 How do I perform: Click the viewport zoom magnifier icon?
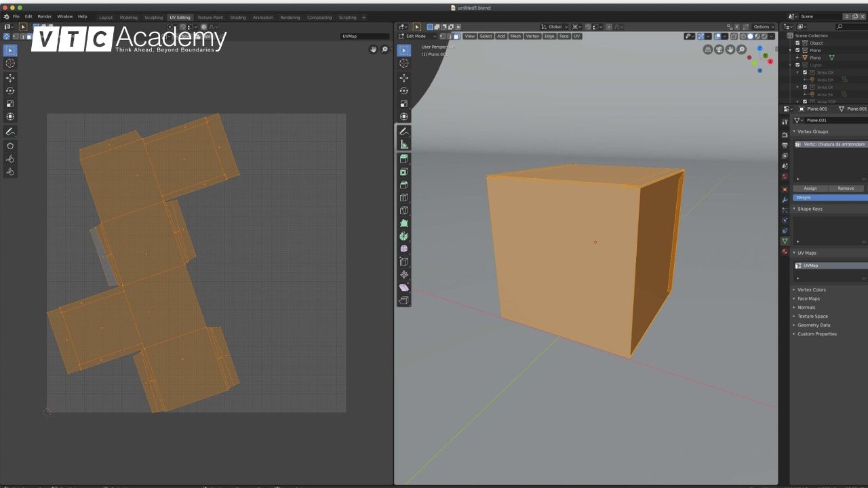click(x=741, y=49)
